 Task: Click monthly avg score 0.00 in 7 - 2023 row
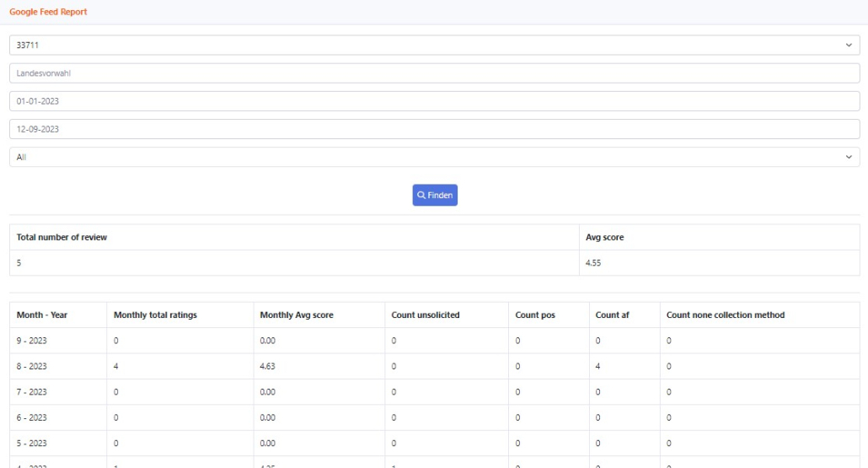[267, 392]
